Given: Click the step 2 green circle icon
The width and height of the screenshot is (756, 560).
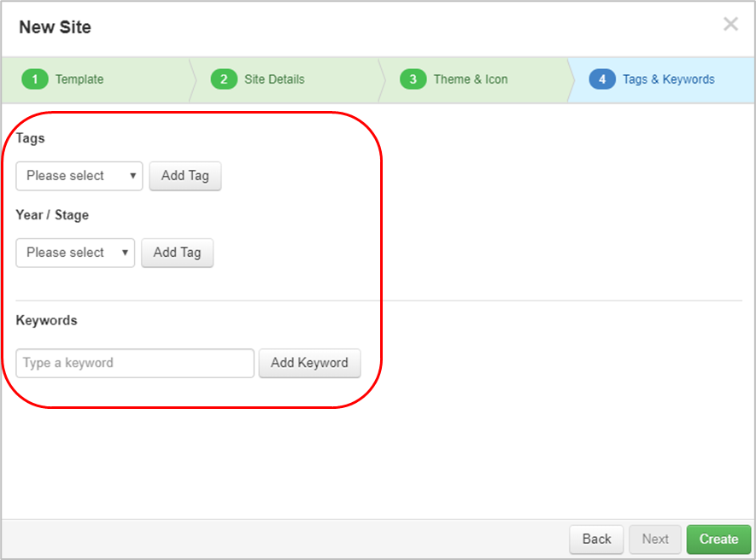Looking at the screenshot, I should pos(224,79).
